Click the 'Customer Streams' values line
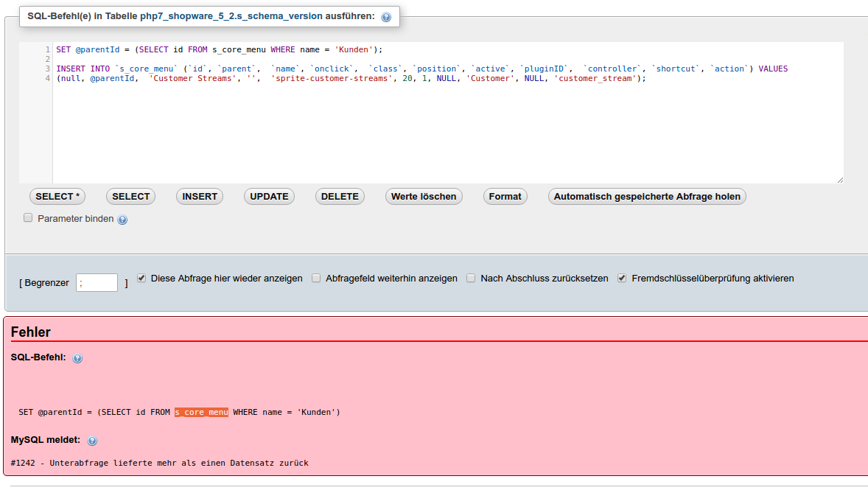The image size is (868, 493). point(351,79)
